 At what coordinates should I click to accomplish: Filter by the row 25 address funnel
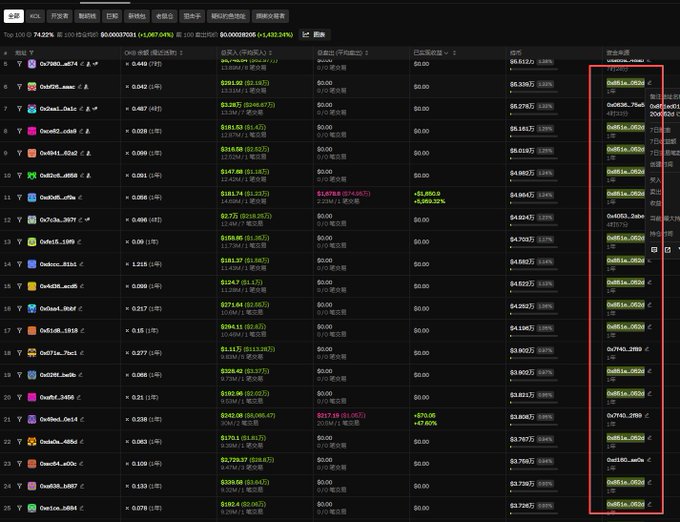point(19,508)
